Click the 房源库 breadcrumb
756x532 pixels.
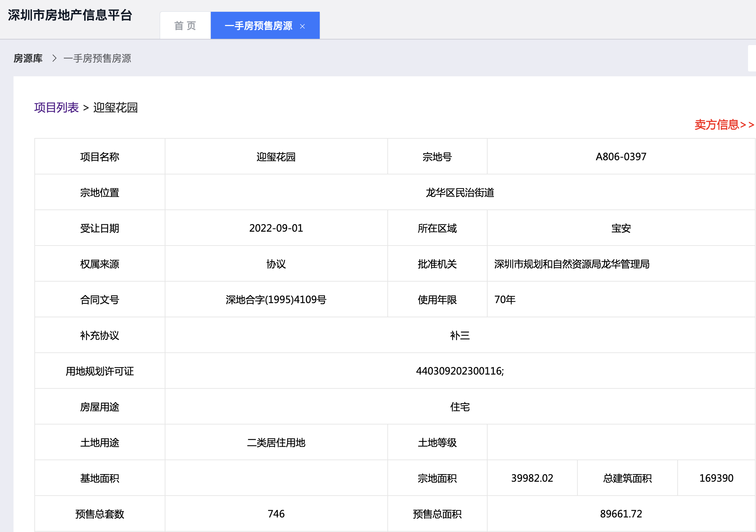pos(28,58)
